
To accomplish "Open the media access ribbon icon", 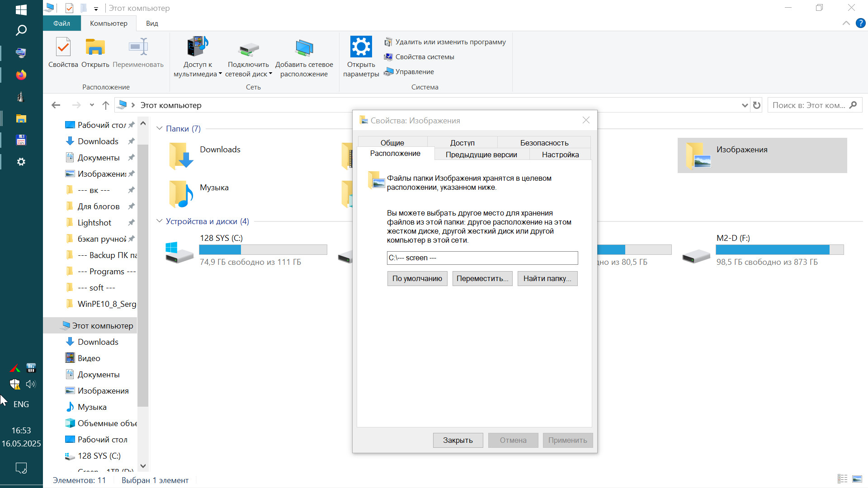I will coord(197,47).
